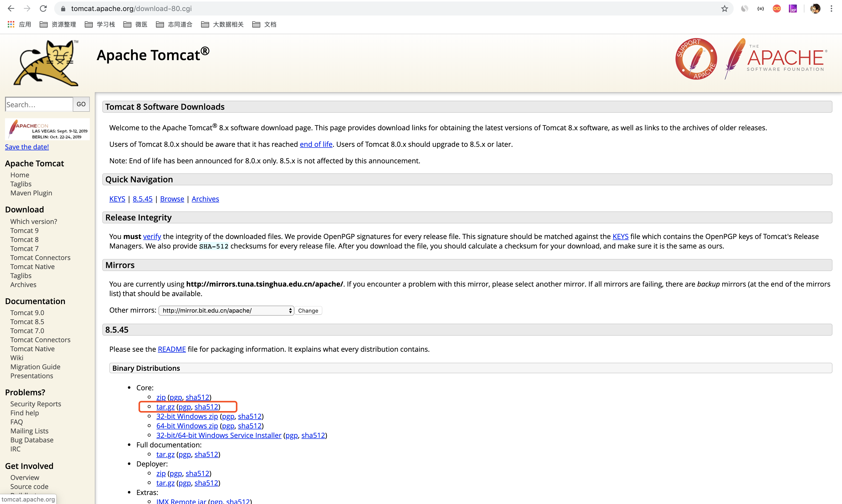Jump to 8.5.45 in Quick Navigation
Viewport: 842px width, 504px height.
pos(142,199)
